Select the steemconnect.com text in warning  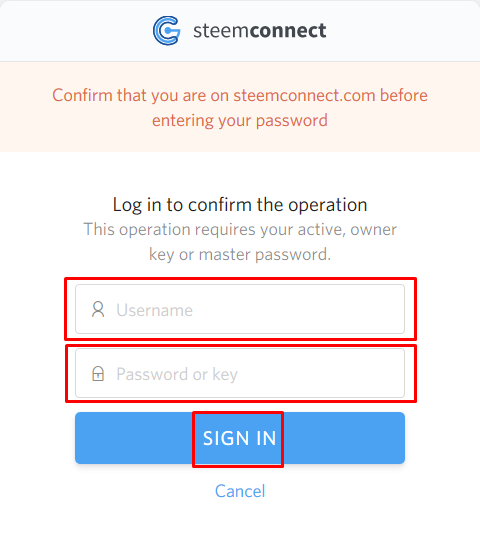coord(304,95)
